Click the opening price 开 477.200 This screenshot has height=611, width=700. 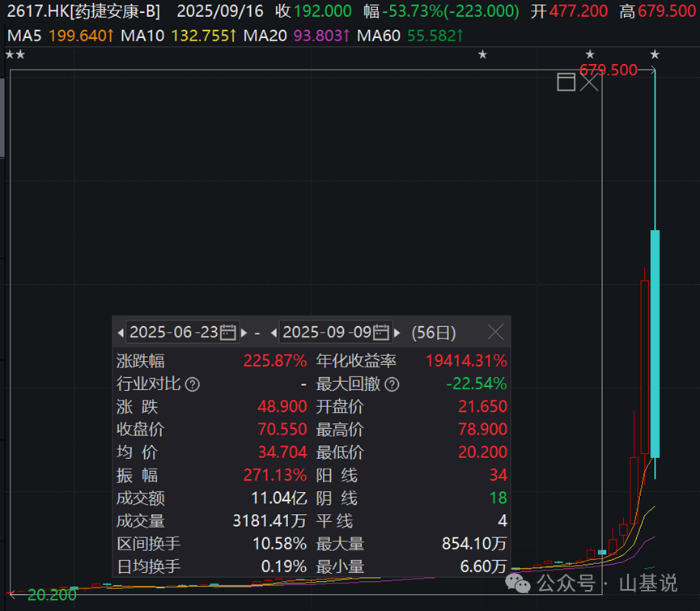click(x=569, y=11)
